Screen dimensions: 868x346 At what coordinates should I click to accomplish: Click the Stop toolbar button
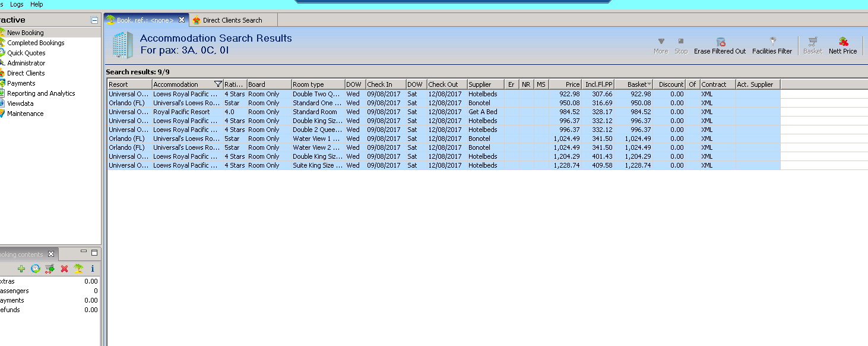click(x=681, y=46)
